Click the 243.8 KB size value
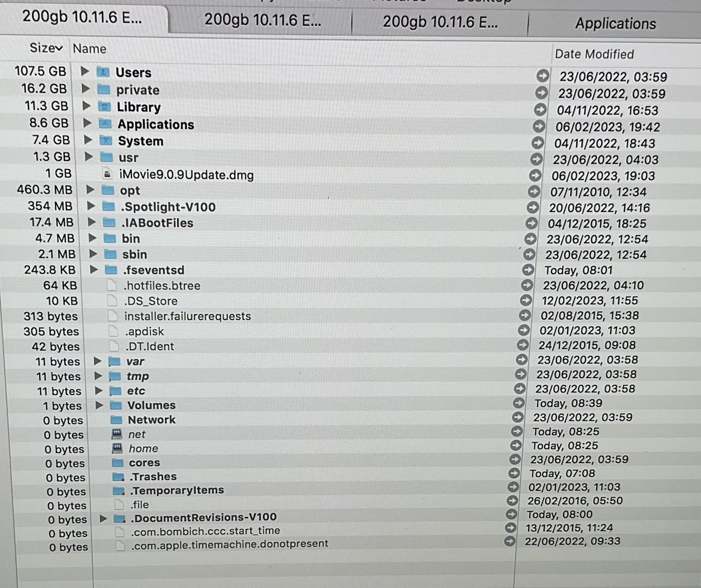 [x=49, y=269]
